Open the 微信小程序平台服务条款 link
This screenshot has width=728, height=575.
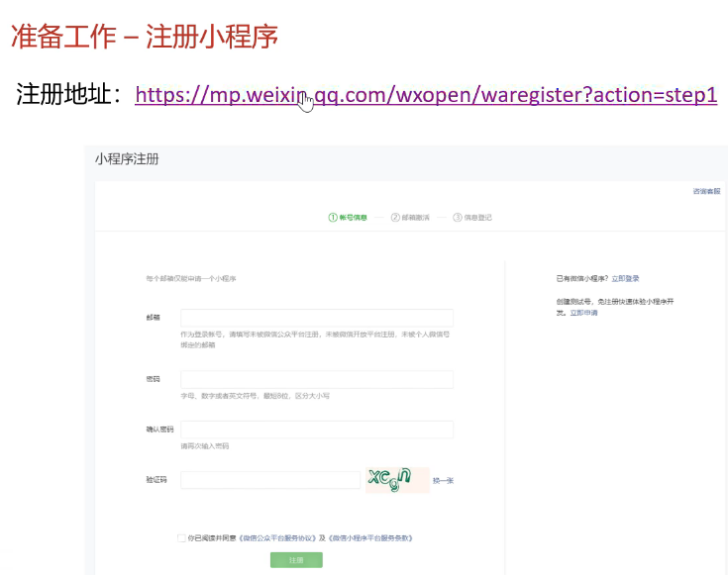pos(370,537)
